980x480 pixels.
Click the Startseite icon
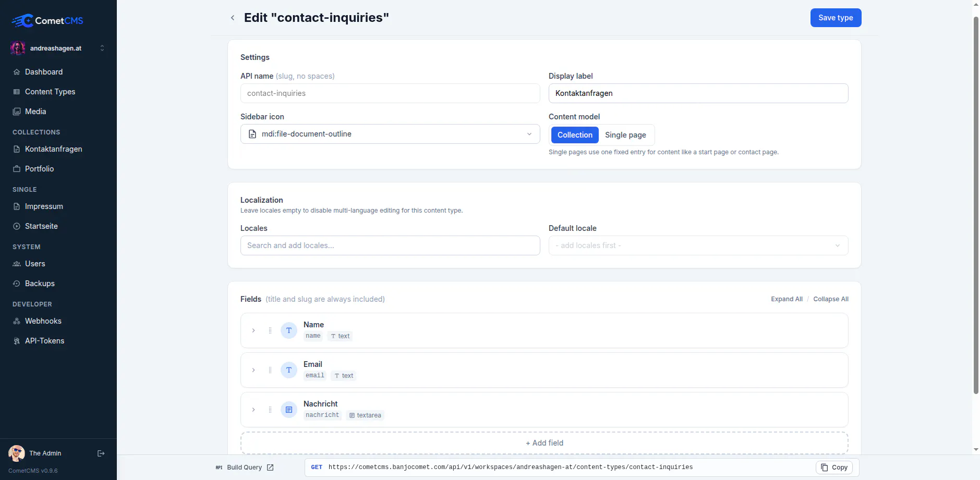tap(17, 226)
